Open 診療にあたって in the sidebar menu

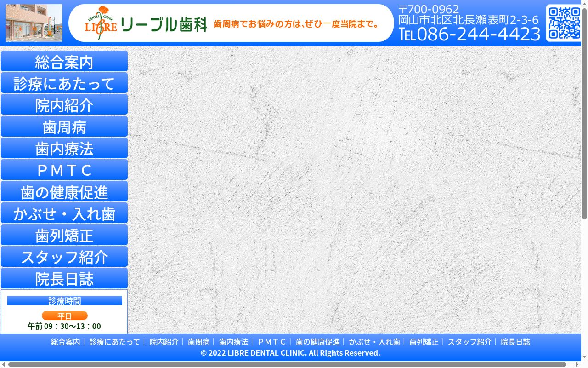point(64,83)
